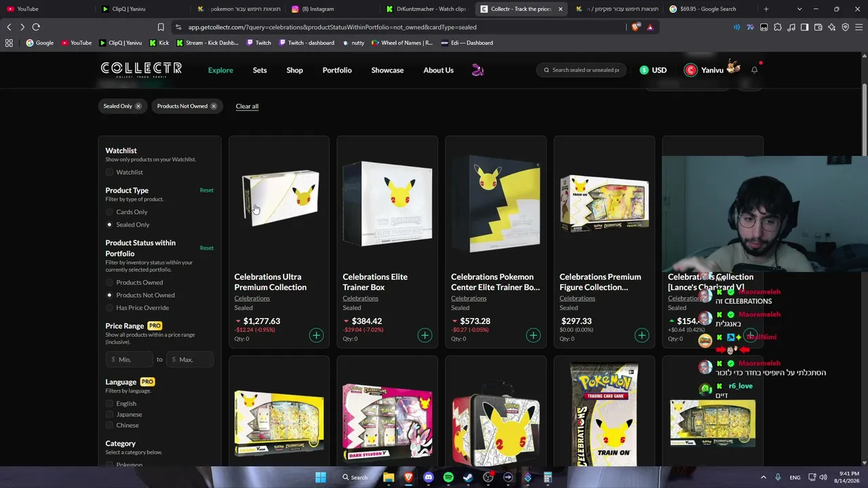Open a new browser tab

[x=766, y=9]
